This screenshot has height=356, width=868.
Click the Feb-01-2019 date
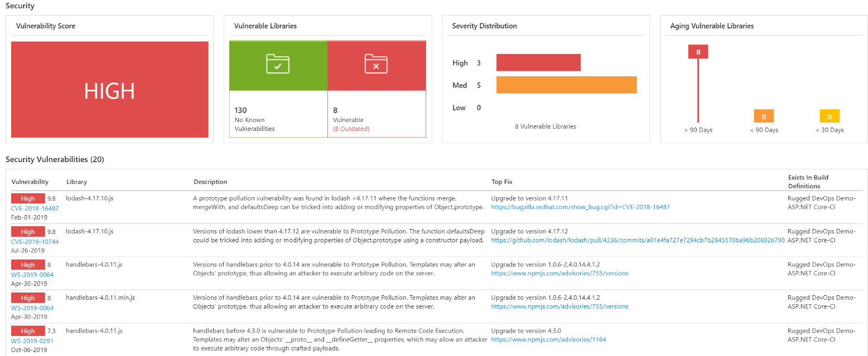click(28, 217)
